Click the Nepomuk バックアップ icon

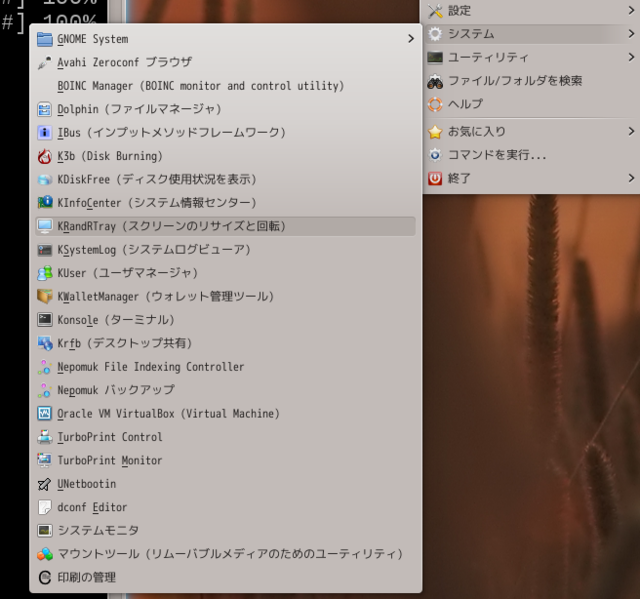click(x=44, y=390)
